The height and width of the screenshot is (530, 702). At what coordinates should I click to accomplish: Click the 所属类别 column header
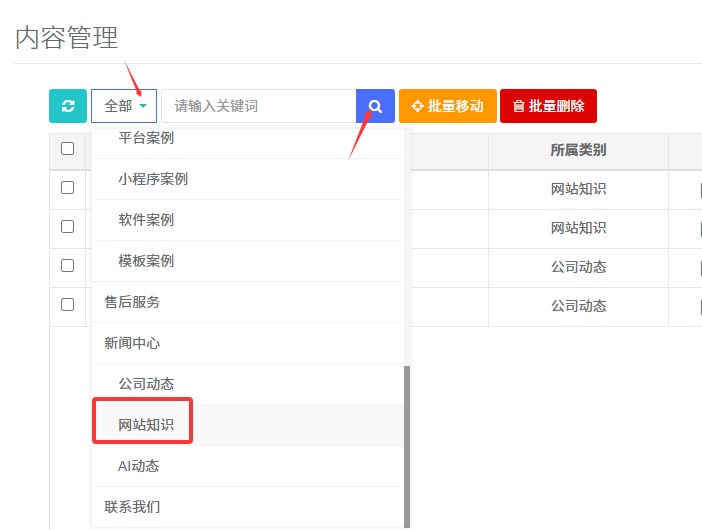(578, 150)
